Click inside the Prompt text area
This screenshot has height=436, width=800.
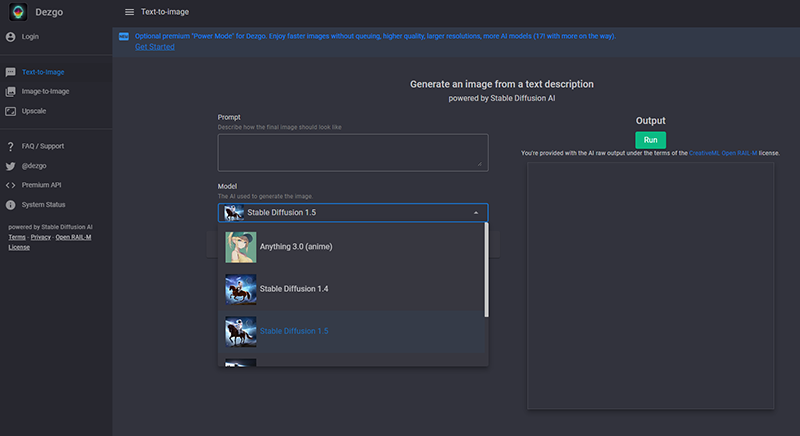[353, 152]
